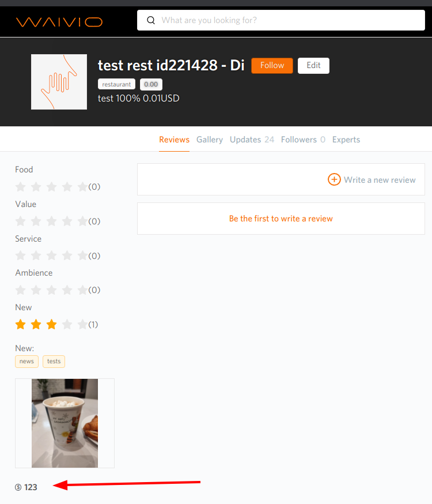Click the Service rating label
432x504 pixels.
[x=28, y=239]
